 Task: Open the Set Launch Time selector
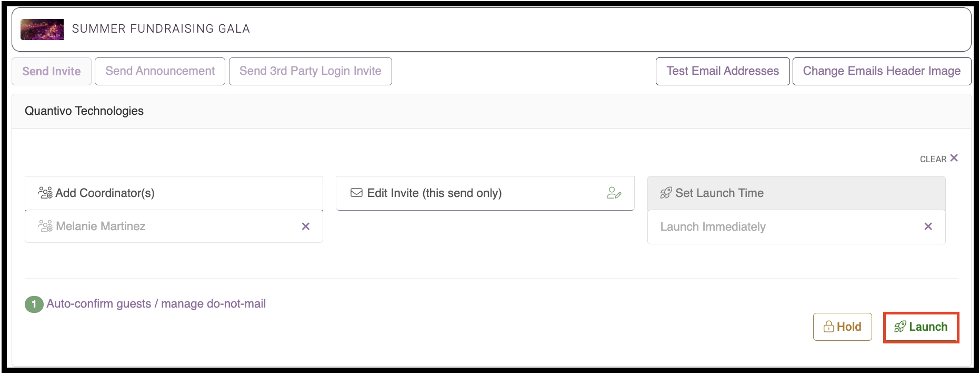click(796, 193)
